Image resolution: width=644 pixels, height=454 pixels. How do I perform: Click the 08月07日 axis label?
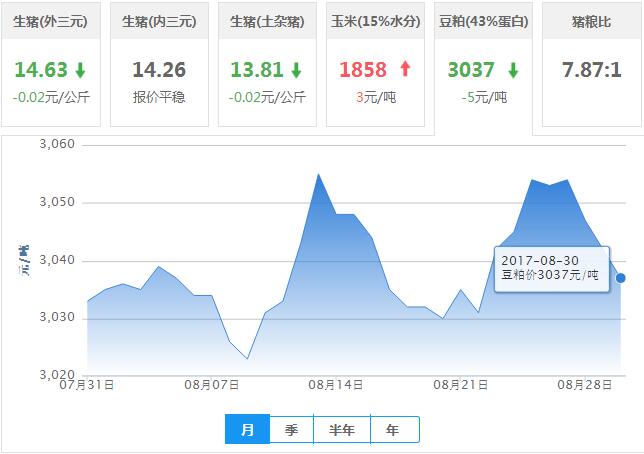(x=211, y=385)
